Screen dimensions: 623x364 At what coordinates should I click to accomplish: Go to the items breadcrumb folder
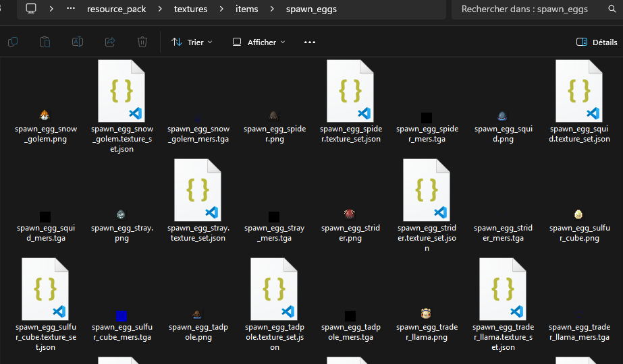[x=247, y=9]
